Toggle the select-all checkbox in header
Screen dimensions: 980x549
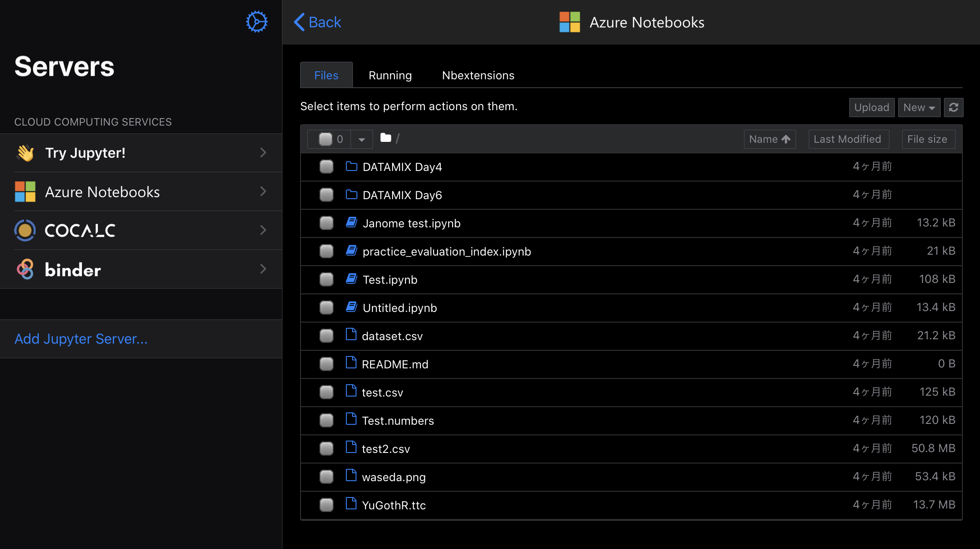point(326,139)
